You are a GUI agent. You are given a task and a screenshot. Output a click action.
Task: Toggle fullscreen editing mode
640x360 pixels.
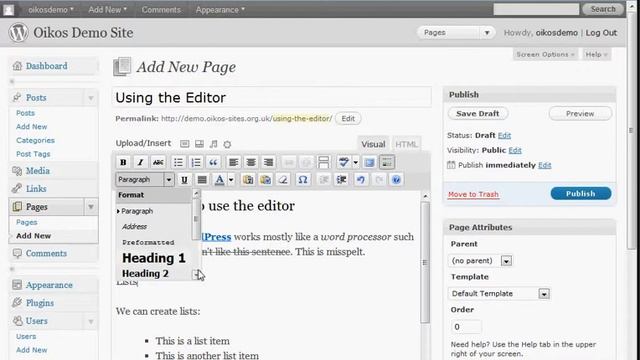pyautogui.click(x=369, y=162)
